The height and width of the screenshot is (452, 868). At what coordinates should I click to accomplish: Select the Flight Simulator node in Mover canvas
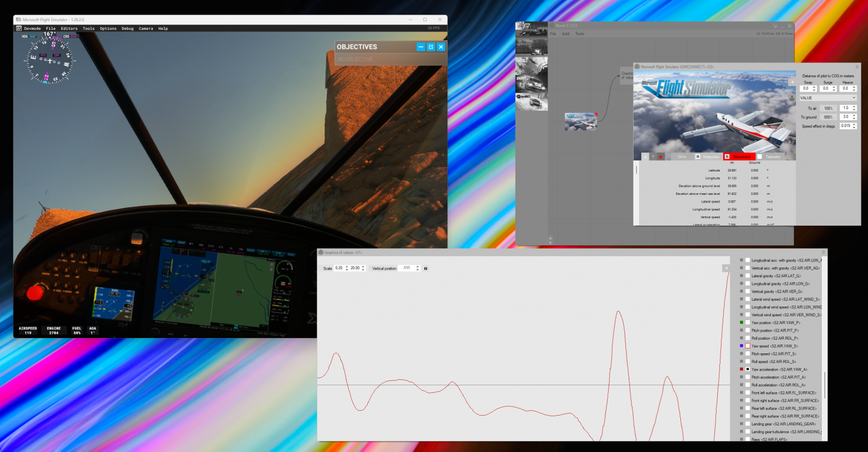[580, 122]
